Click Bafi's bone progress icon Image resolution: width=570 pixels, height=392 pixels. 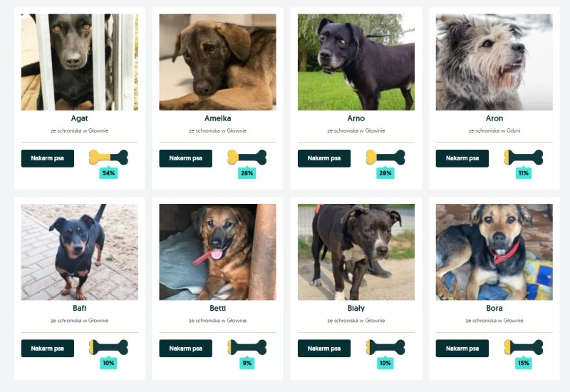pyautogui.click(x=108, y=347)
